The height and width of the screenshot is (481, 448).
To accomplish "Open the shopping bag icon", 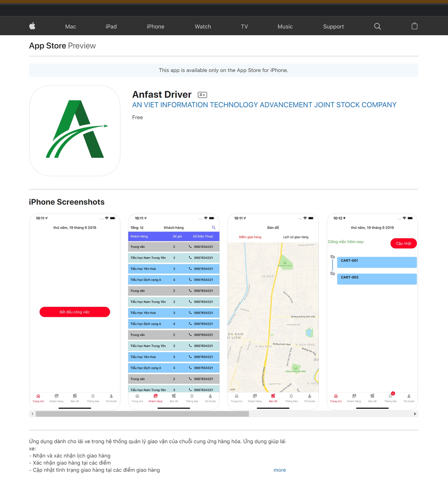I will (x=414, y=26).
